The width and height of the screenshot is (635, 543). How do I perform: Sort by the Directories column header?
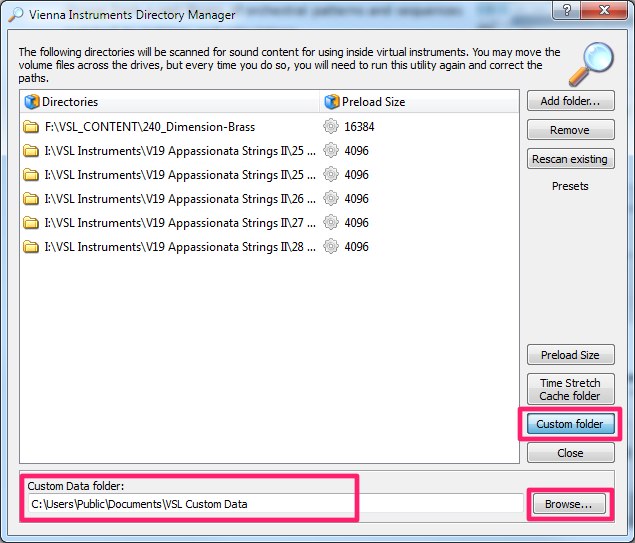[170, 102]
